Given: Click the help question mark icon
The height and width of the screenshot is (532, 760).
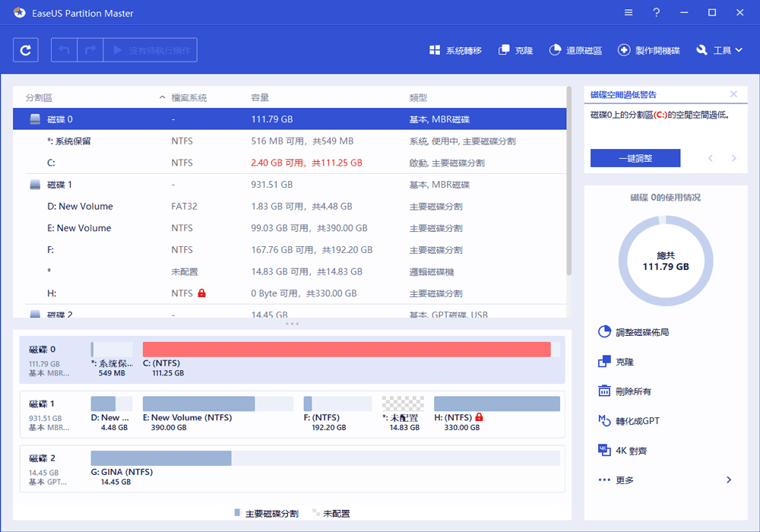Looking at the screenshot, I should tap(656, 12).
